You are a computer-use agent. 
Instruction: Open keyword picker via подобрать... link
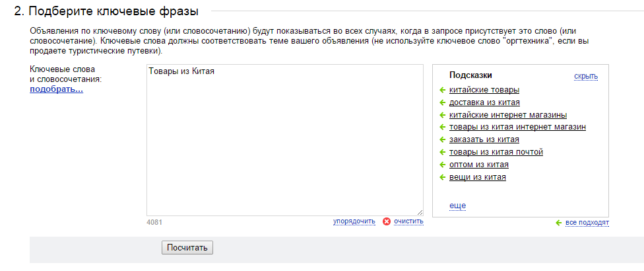tap(56, 90)
